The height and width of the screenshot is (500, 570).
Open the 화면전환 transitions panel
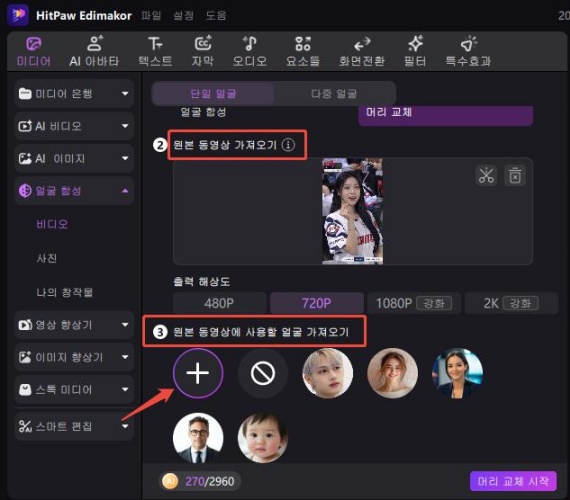(362, 52)
